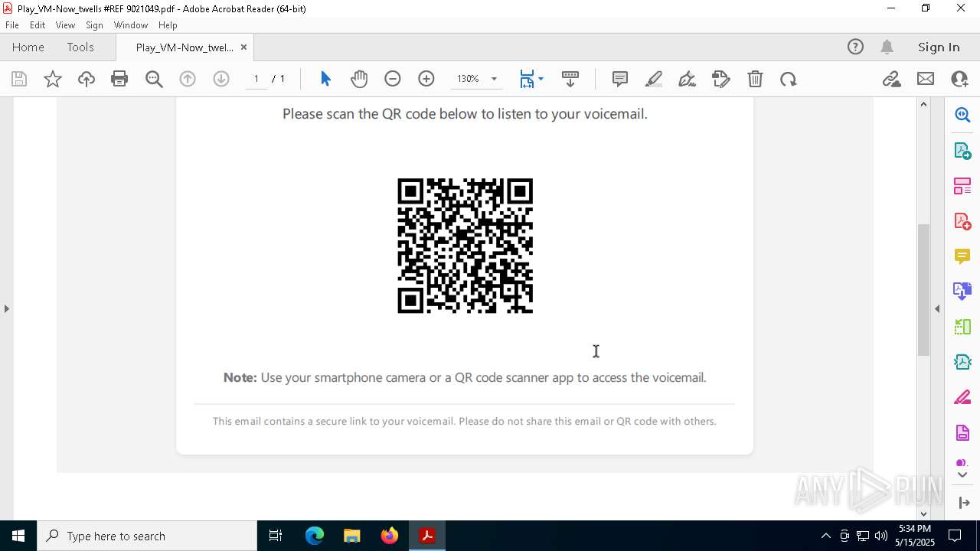Click the page number field

(256, 79)
